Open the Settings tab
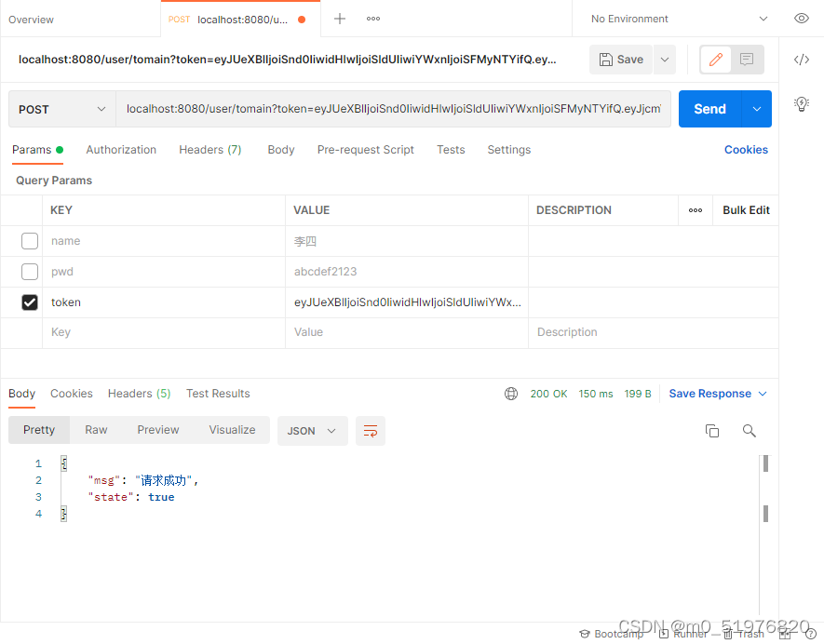The height and width of the screenshot is (644, 824). coord(509,150)
